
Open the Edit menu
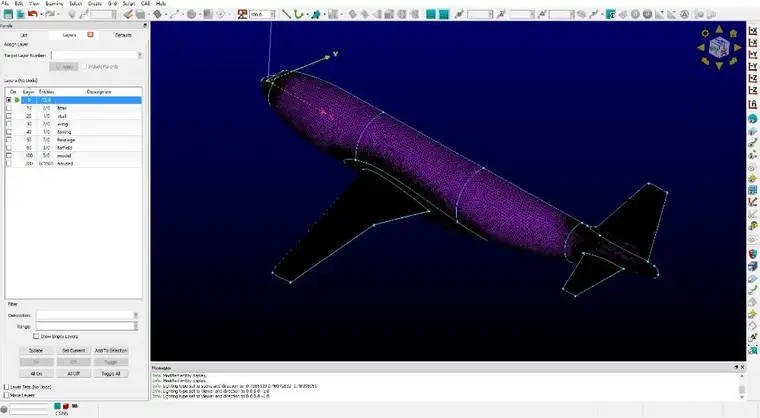click(x=19, y=3)
